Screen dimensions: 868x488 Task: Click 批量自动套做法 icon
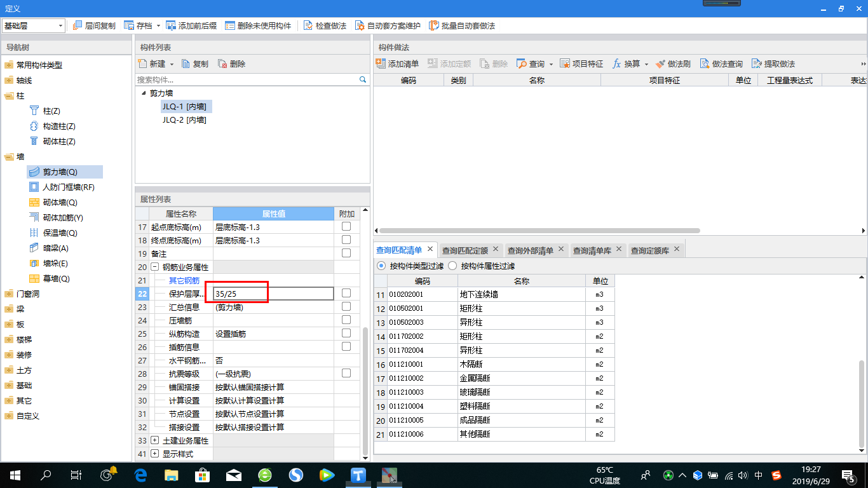[434, 25]
